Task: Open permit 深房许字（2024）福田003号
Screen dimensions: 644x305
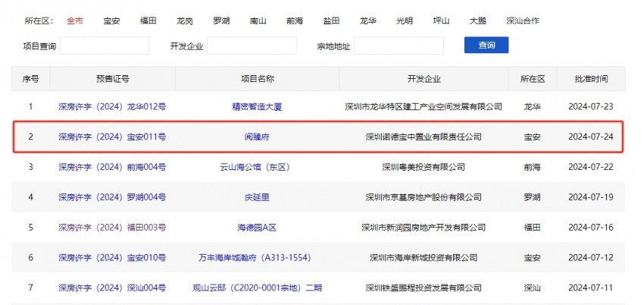Action: (112, 228)
